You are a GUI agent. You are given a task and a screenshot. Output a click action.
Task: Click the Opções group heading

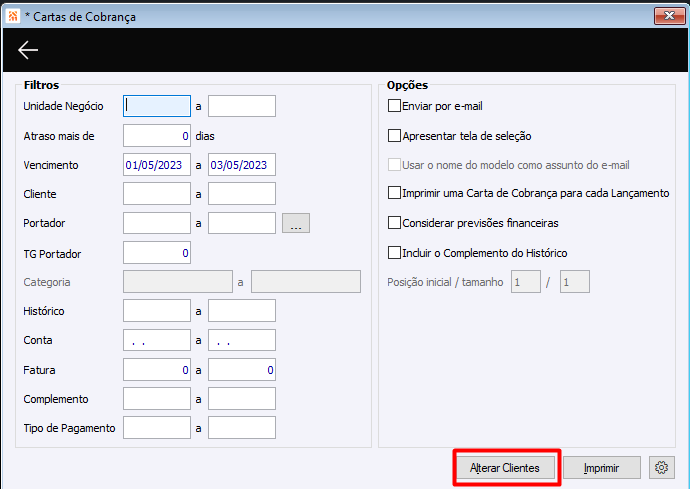pos(407,85)
